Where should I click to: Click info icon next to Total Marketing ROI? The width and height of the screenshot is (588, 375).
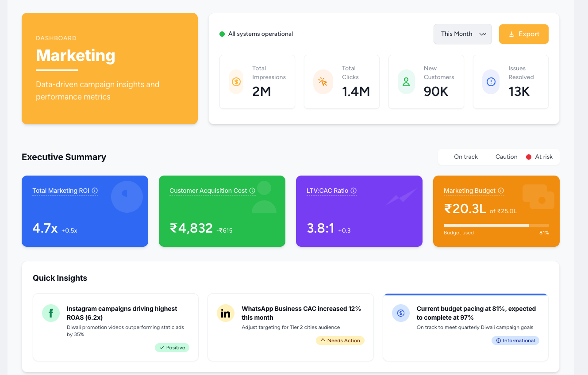tap(95, 191)
